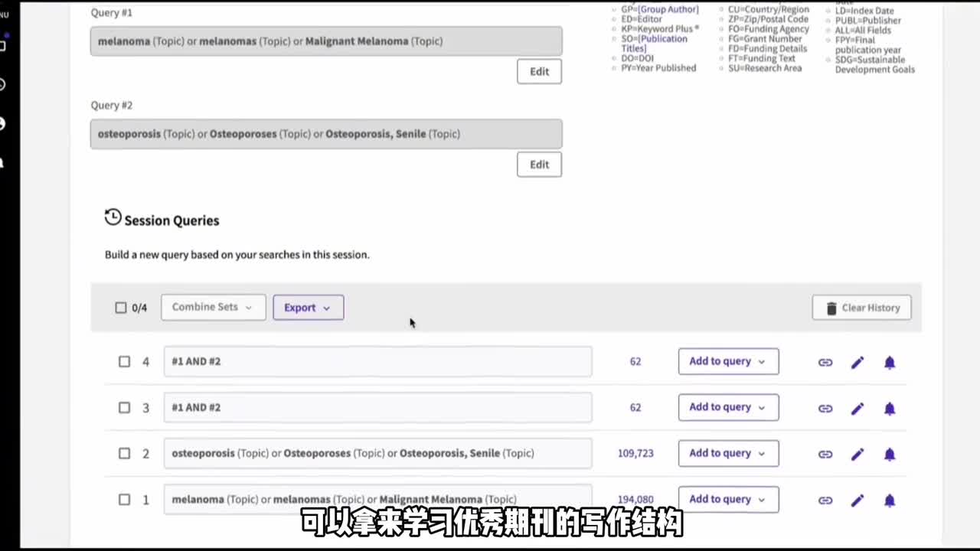Open Add to query dropdown for set 4

[x=727, y=361]
